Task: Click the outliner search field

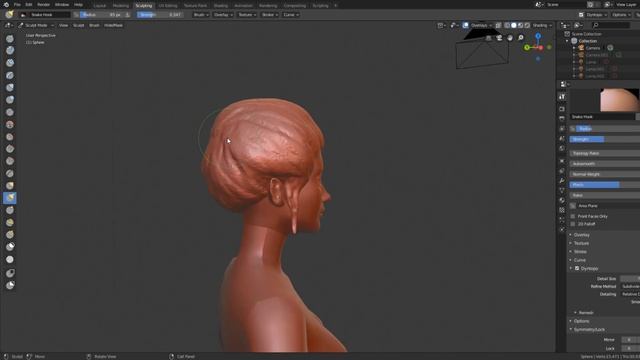Action: click(611, 25)
